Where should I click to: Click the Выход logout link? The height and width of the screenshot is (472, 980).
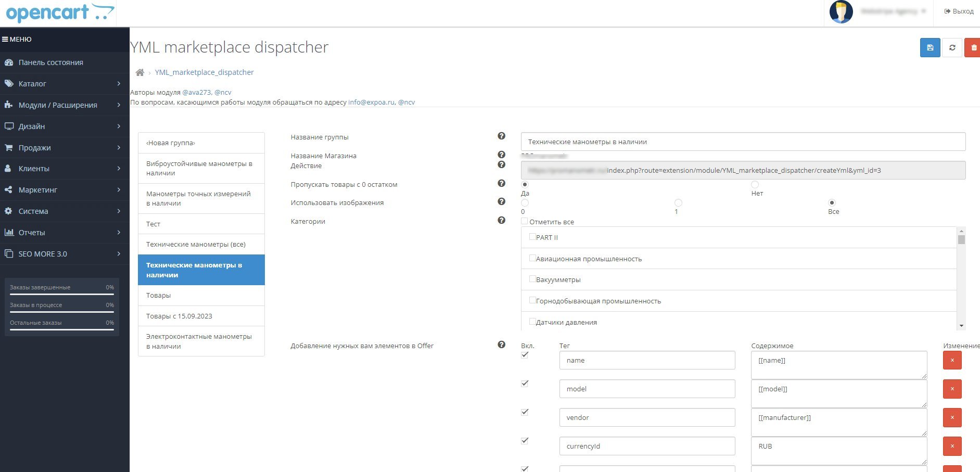pos(959,11)
